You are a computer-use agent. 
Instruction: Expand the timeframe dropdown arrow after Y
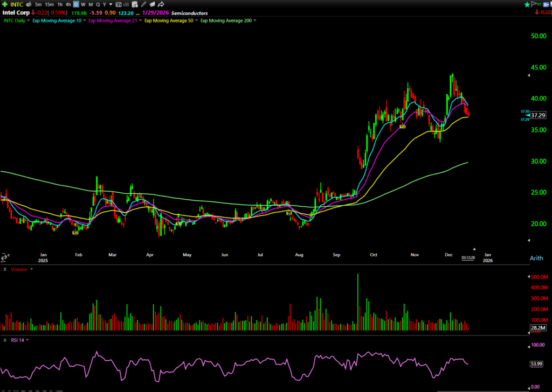coord(111,4)
